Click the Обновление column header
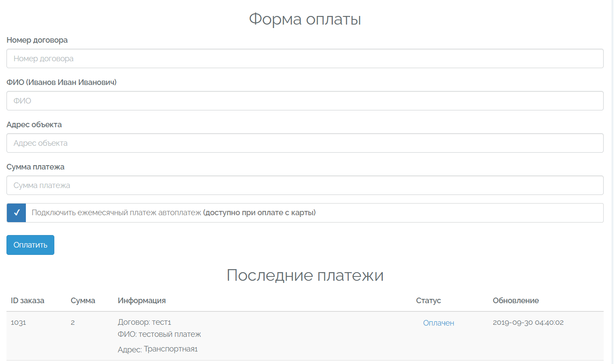The height and width of the screenshot is (364, 614). tap(516, 301)
